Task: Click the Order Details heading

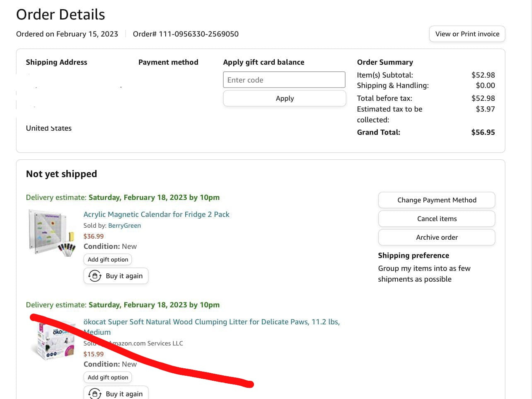Action: [x=60, y=15]
